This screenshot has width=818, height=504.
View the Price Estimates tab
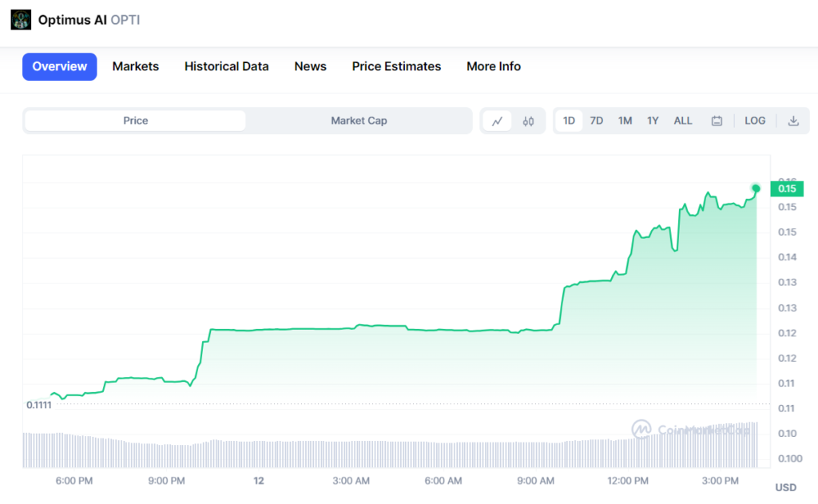396,66
